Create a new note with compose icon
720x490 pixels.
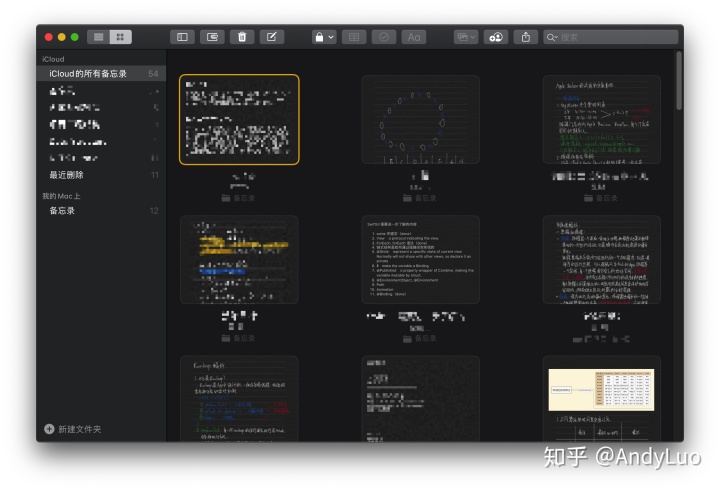click(x=272, y=37)
